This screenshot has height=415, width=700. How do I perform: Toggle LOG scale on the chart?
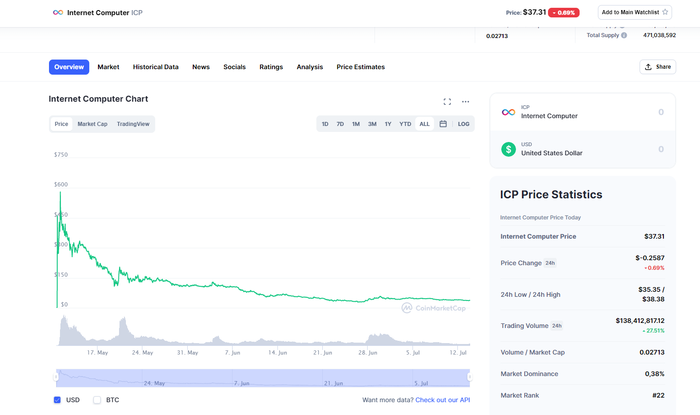point(463,124)
